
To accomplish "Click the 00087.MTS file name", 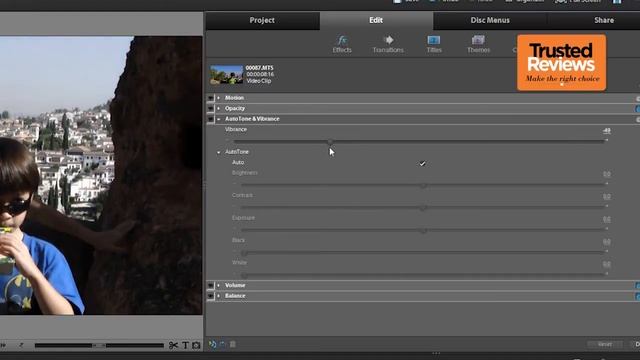I will coord(260,68).
